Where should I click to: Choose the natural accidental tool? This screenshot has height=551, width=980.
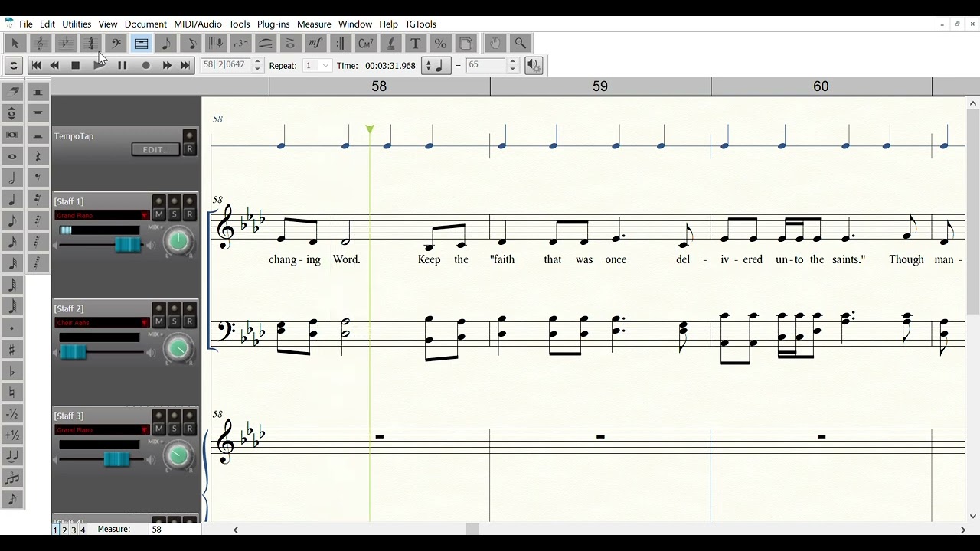pos(12,393)
